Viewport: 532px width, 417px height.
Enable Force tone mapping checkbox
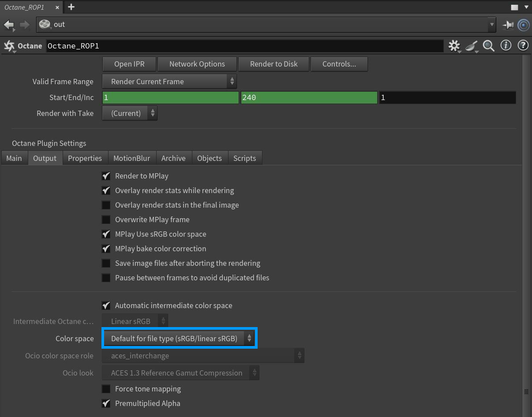[x=106, y=389]
